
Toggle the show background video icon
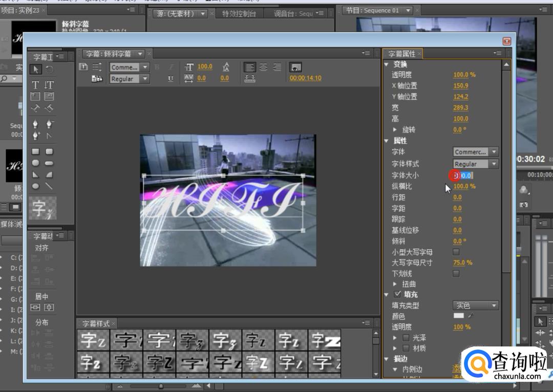[295, 67]
